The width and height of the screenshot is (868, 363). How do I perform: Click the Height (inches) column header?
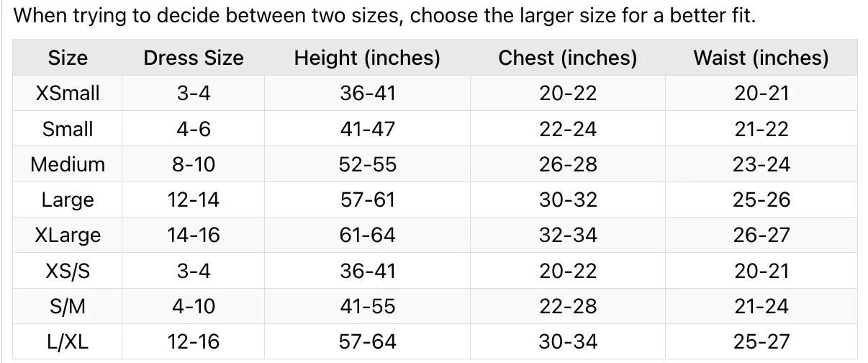point(367,58)
